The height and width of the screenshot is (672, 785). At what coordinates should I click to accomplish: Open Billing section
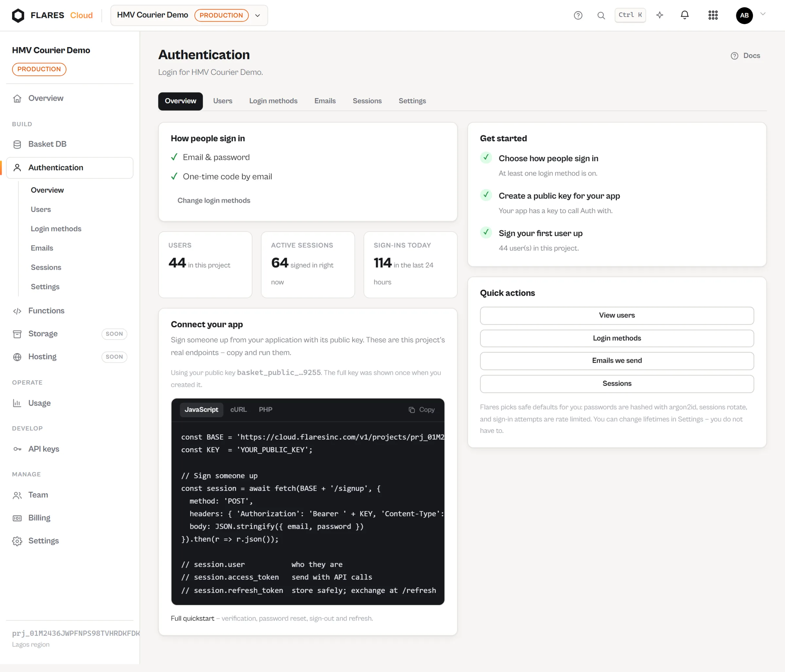(70, 518)
